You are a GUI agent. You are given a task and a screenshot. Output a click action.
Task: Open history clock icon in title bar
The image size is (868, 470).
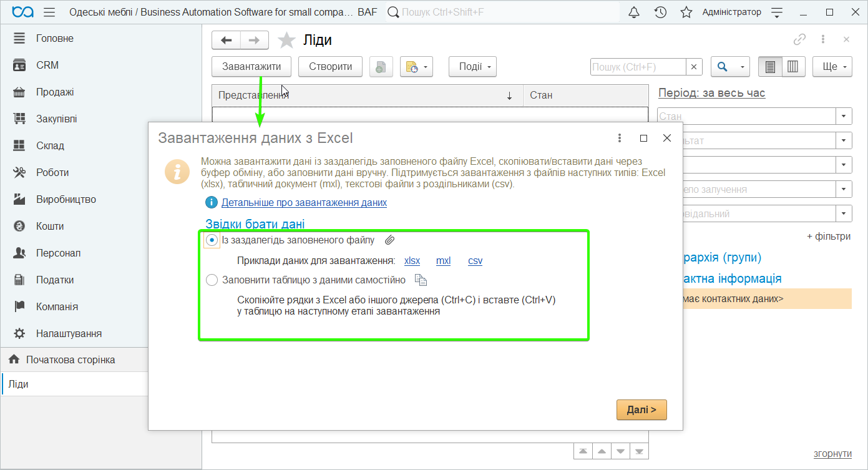pos(660,12)
